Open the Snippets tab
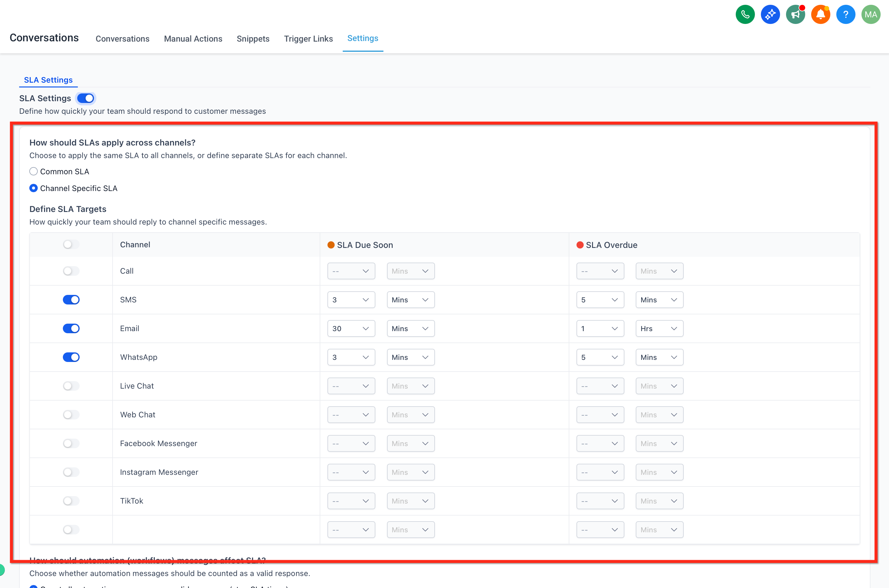 click(x=253, y=39)
